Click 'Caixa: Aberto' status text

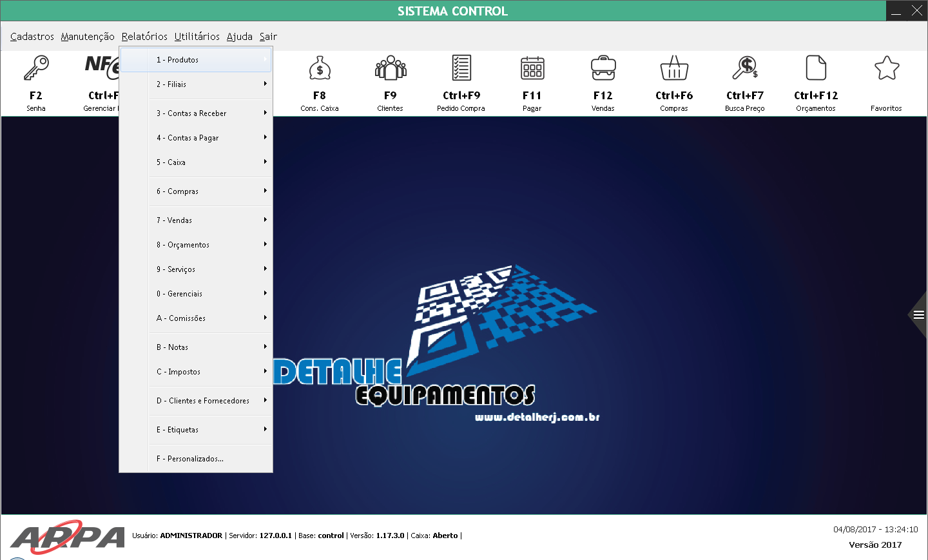pyautogui.click(x=434, y=536)
